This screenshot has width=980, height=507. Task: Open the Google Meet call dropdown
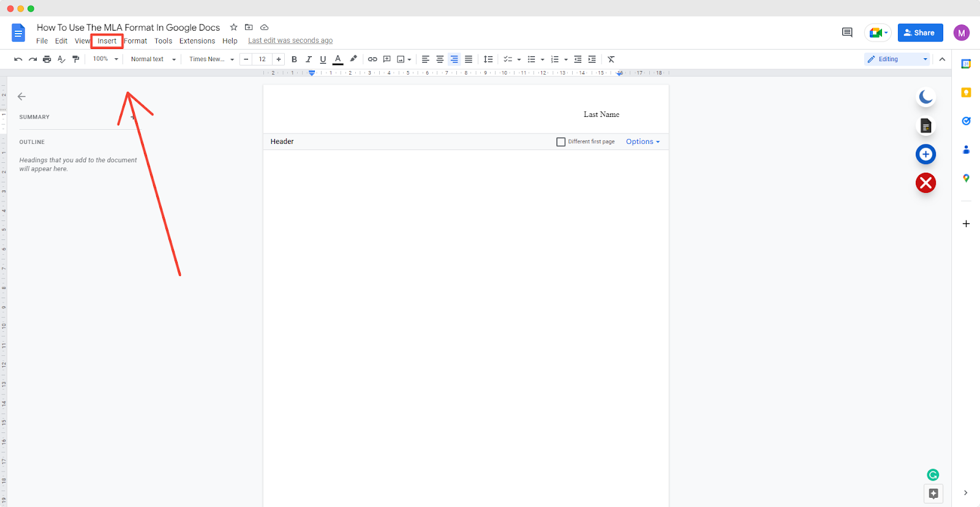pyautogui.click(x=878, y=32)
